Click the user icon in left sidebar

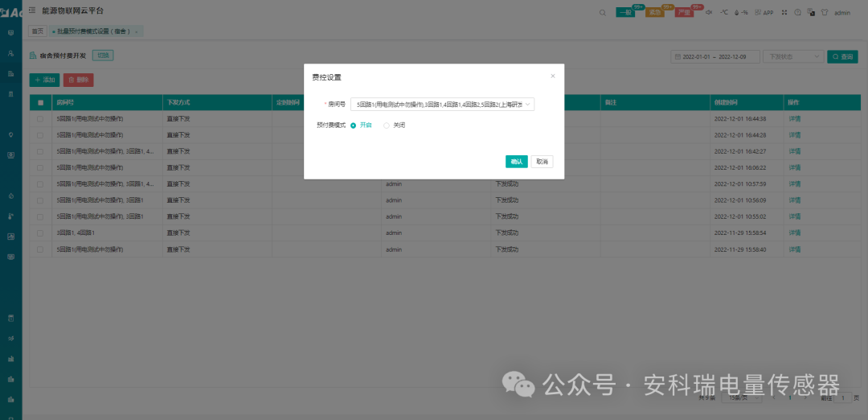[10, 53]
